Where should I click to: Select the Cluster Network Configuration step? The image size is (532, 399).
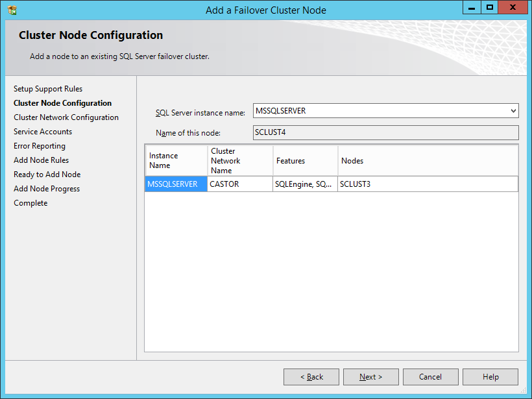66,117
